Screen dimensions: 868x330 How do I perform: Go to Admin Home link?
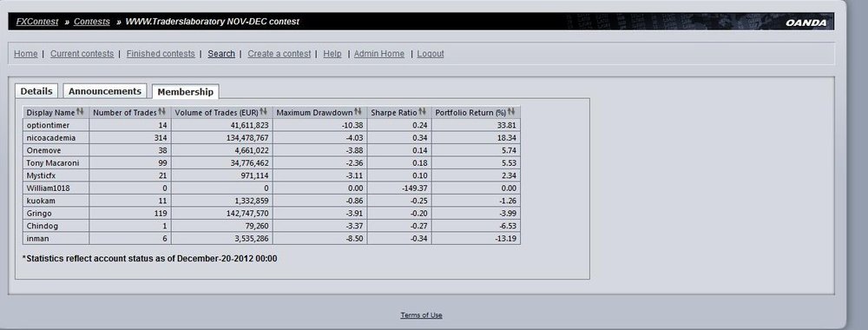pos(379,54)
